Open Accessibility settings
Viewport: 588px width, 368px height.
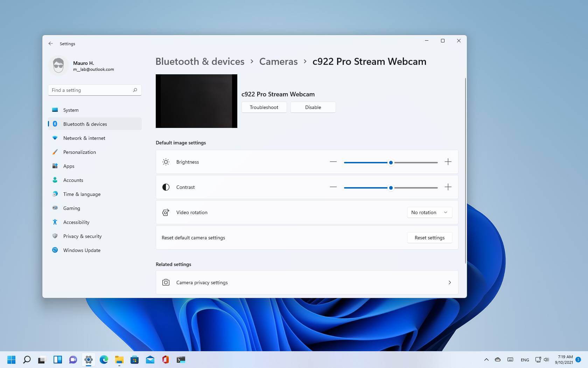point(76,222)
